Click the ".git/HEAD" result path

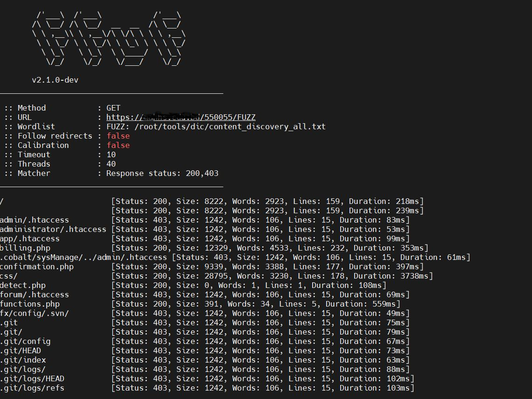coord(21,350)
